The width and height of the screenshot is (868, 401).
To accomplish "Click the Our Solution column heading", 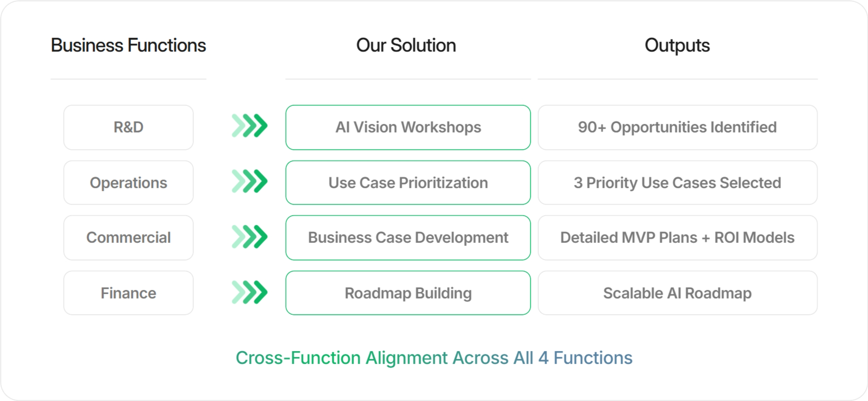I will (406, 45).
